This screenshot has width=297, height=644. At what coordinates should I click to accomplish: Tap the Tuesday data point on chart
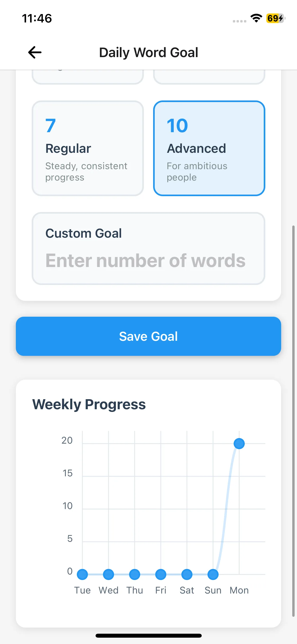point(82,574)
